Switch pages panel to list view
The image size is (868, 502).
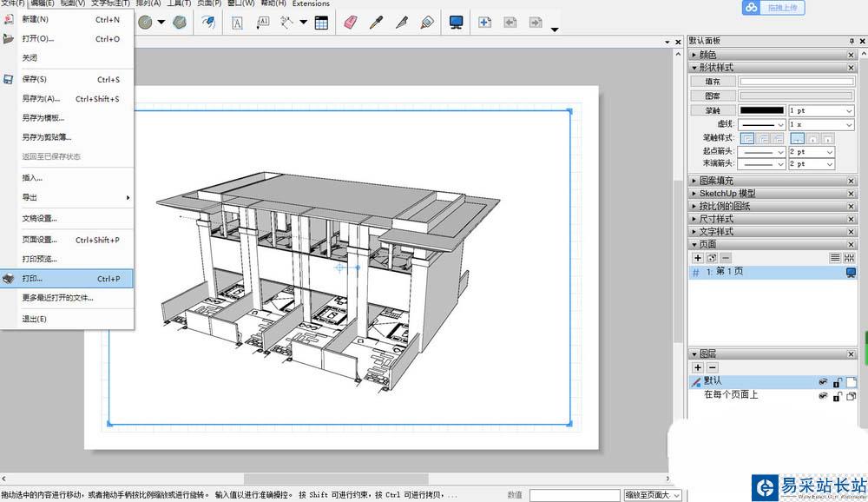(x=835, y=258)
